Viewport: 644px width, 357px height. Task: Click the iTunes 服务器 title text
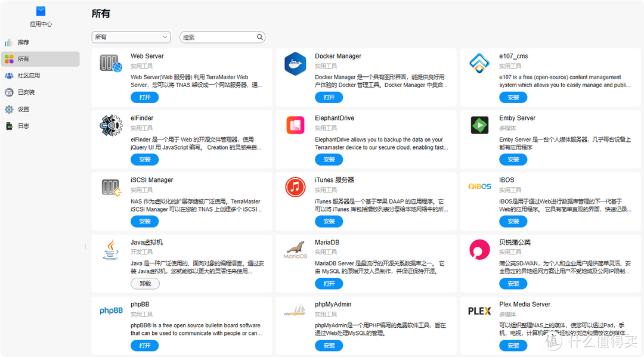335,180
